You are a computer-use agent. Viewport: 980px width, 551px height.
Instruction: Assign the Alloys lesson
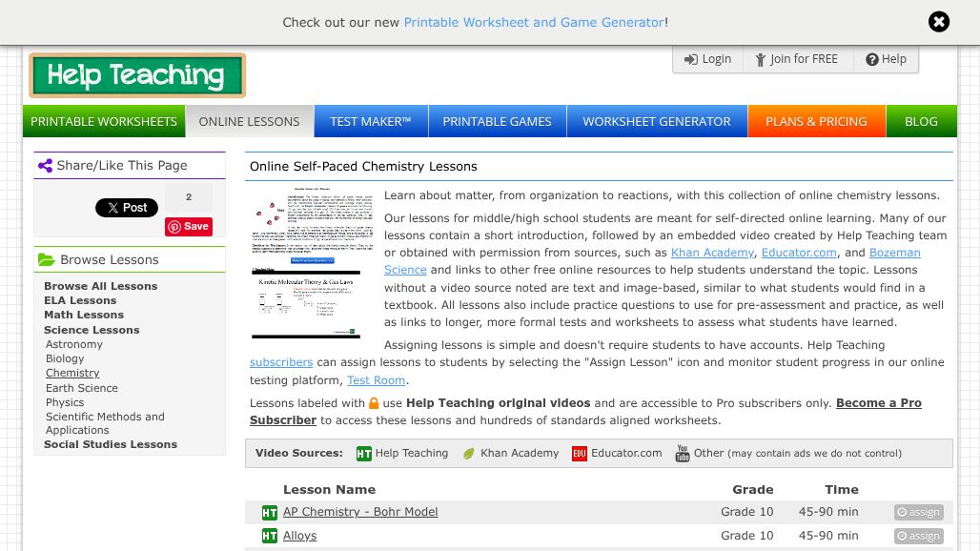click(919, 536)
